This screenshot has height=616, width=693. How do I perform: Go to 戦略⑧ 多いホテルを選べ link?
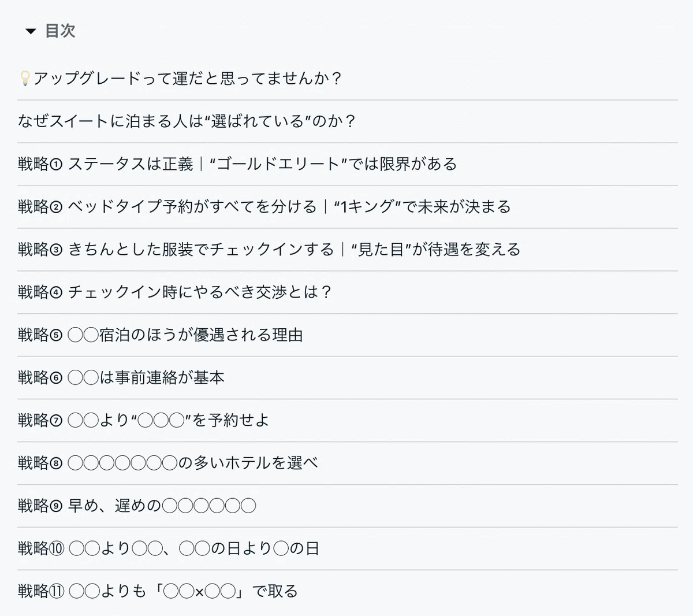coord(168,463)
